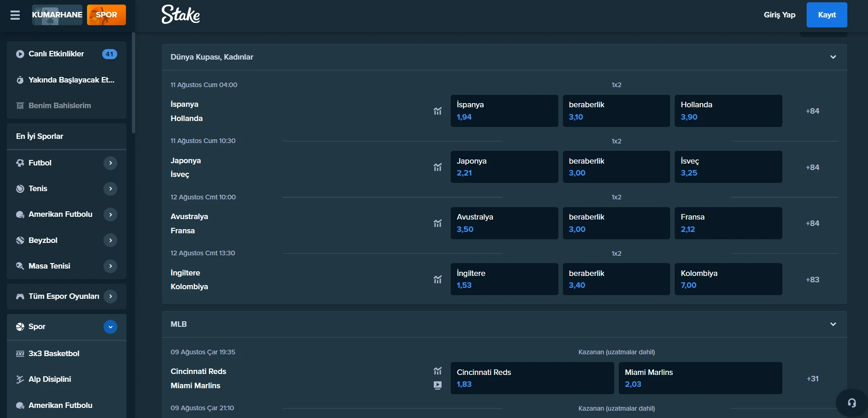868x418 pixels.
Task: Expand the Tüm Espor Oyunları arrow
Action: (x=110, y=296)
